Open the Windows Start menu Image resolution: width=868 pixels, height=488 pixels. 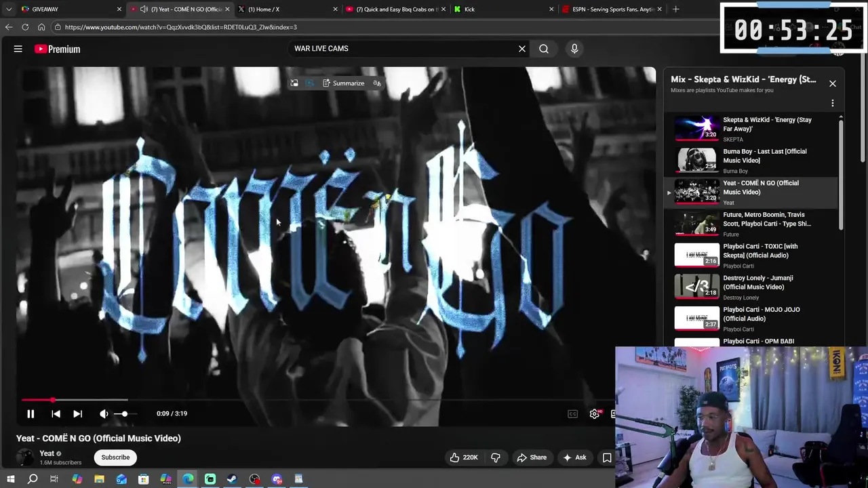[10, 479]
